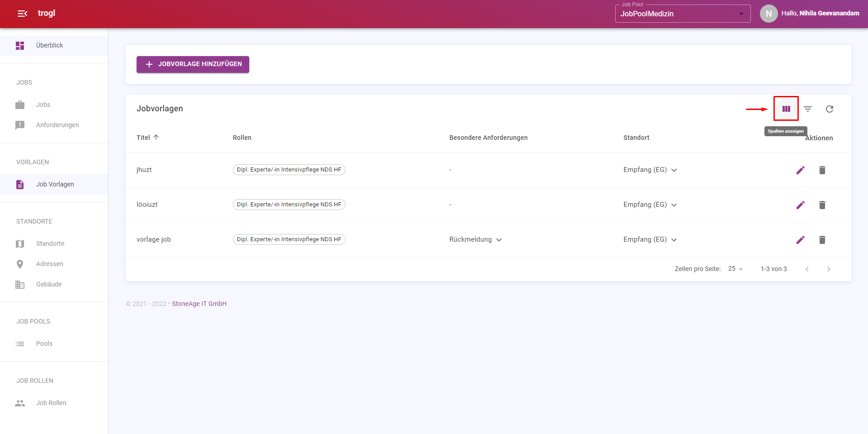Click the löoiuzt title cell
Viewport: 868px width, 434px height.
coord(147,205)
